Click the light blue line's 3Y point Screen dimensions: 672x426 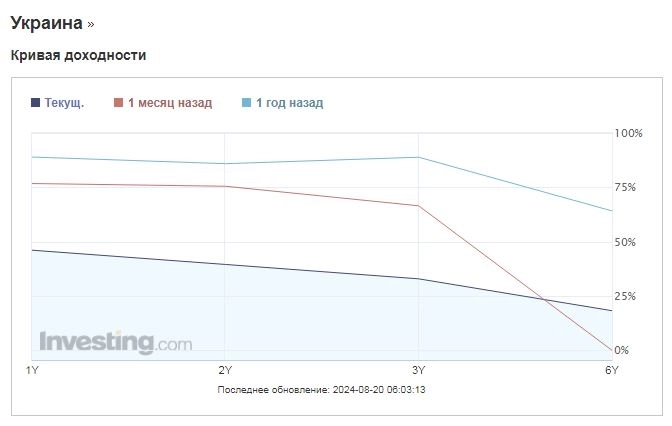click(418, 157)
